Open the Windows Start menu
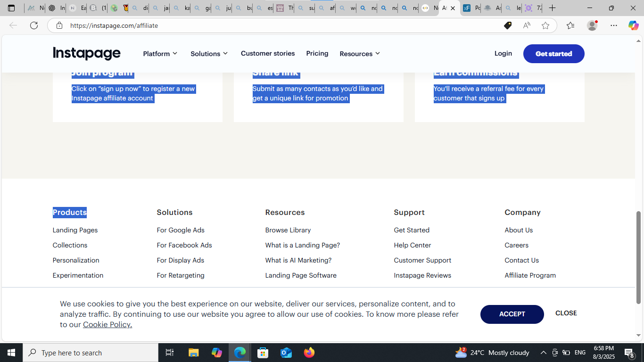Viewport: 644px width, 362px height. [11, 353]
